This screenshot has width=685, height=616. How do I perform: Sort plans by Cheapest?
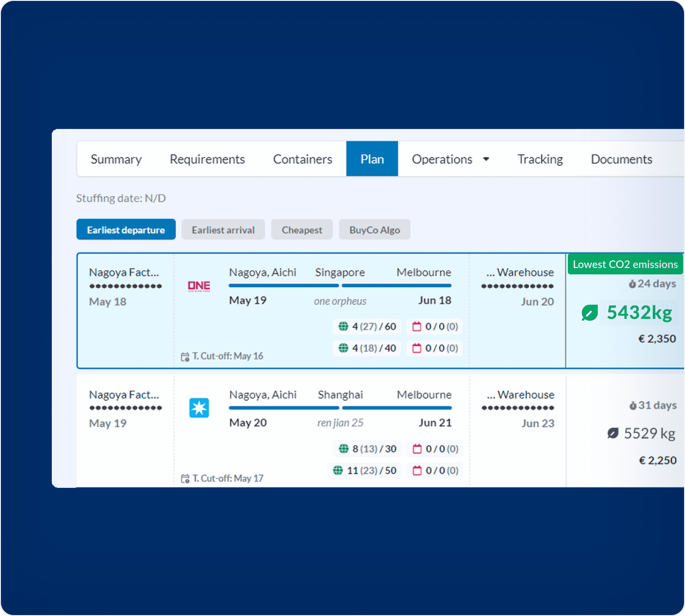point(302,230)
